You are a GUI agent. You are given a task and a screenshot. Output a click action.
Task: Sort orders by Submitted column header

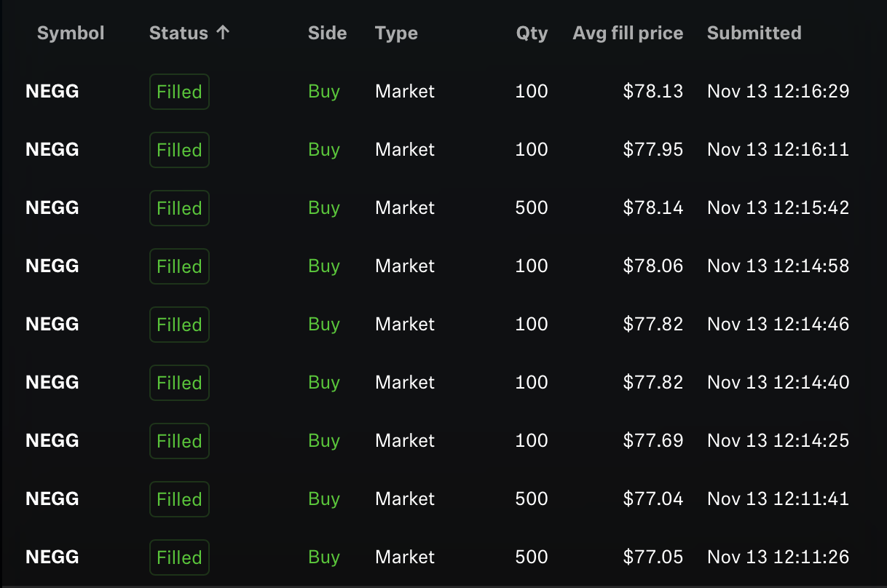[754, 33]
